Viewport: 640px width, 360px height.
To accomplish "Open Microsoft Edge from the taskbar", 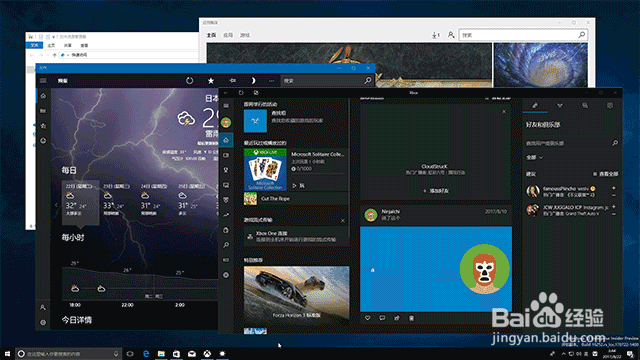I will (146, 353).
